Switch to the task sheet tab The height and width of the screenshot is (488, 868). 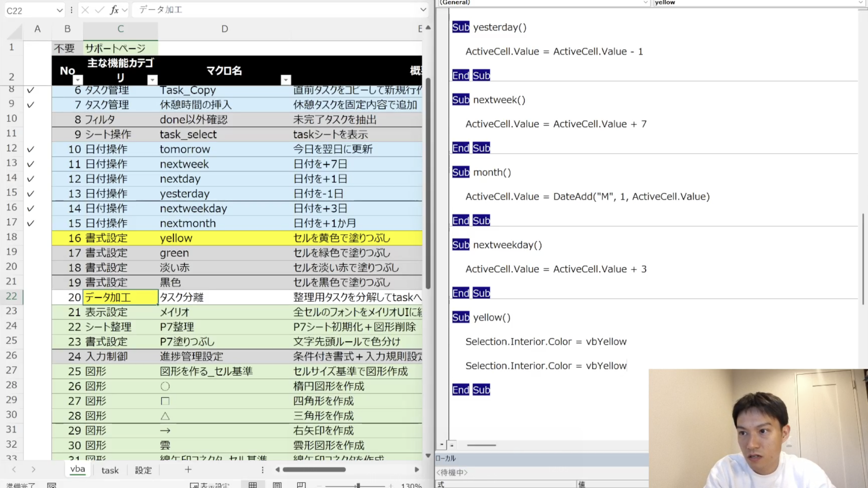pyautogui.click(x=110, y=470)
